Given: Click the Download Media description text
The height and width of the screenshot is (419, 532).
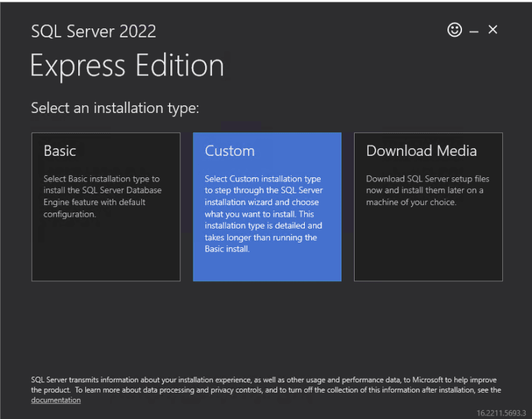Looking at the screenshot, I should 427,190.
